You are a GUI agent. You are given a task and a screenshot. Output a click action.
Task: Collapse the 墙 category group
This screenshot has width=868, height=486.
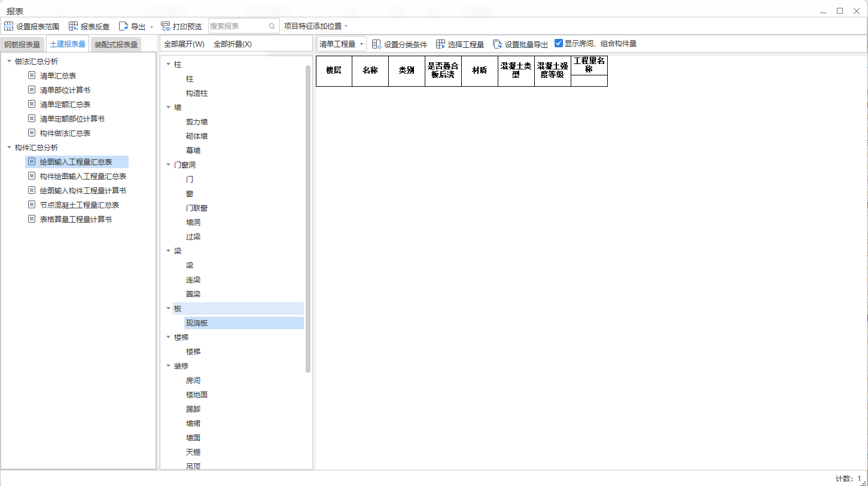[168, 107]
